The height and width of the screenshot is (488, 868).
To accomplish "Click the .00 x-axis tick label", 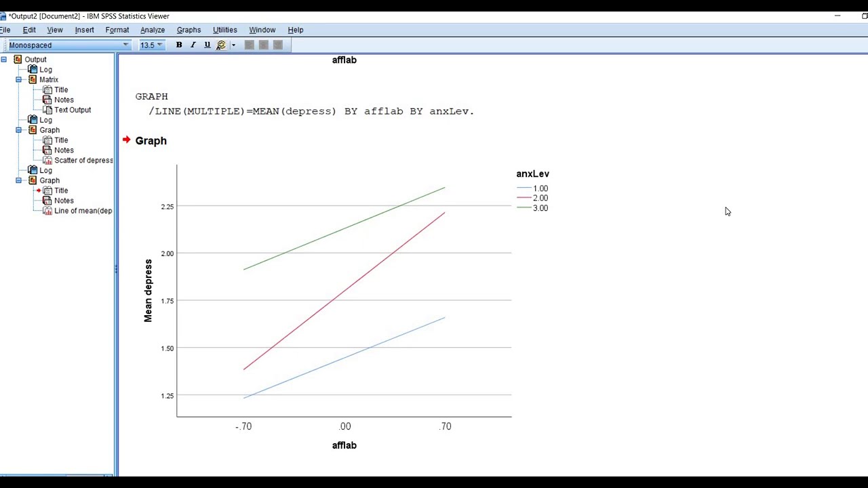I will click(345, 426).
